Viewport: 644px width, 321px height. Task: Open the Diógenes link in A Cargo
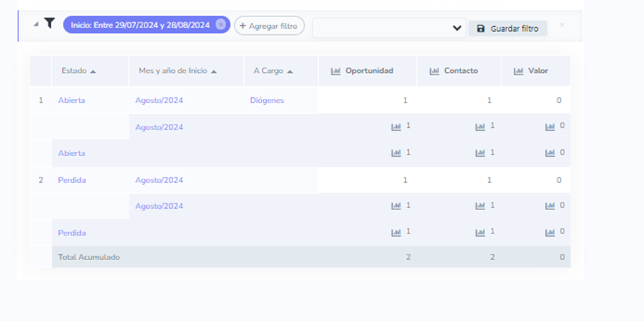click(x=267, y=101)
